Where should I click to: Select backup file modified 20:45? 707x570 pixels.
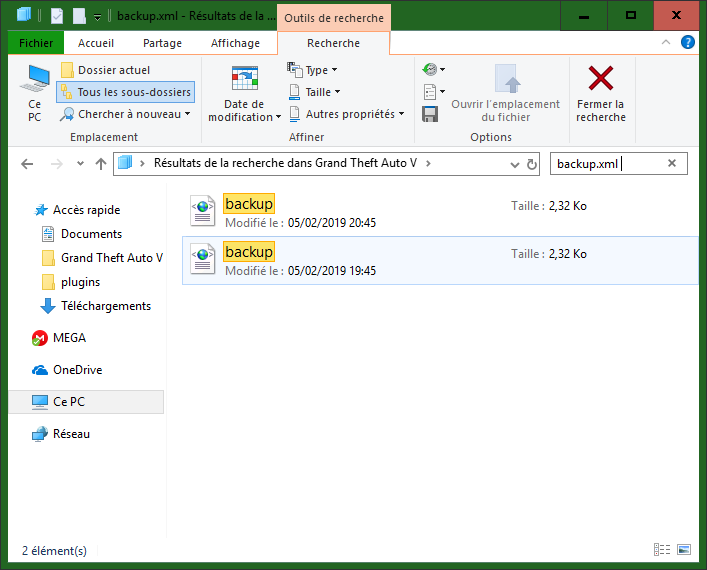pos(440,212)
